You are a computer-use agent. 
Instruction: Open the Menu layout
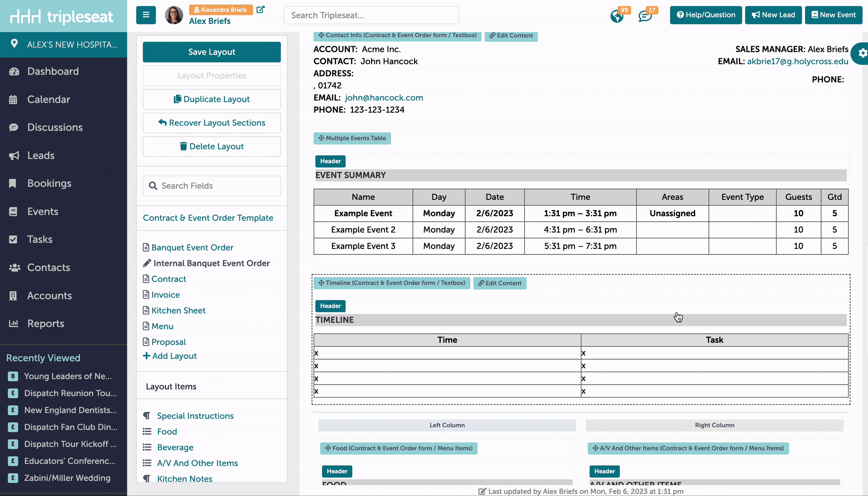click(162, 326)
